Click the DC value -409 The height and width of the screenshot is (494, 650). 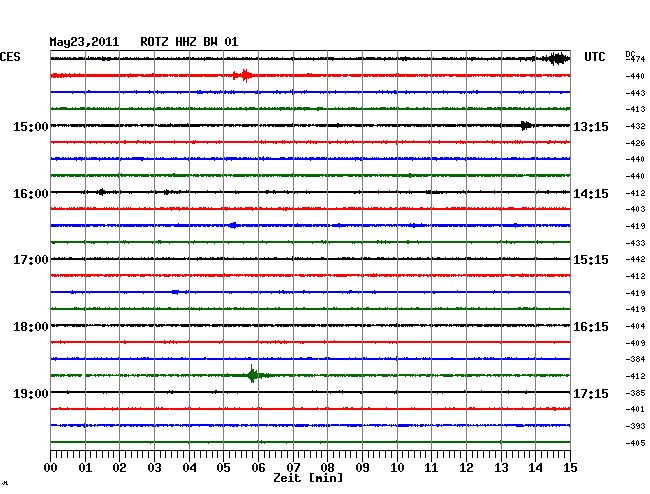(x=635, y=343)
